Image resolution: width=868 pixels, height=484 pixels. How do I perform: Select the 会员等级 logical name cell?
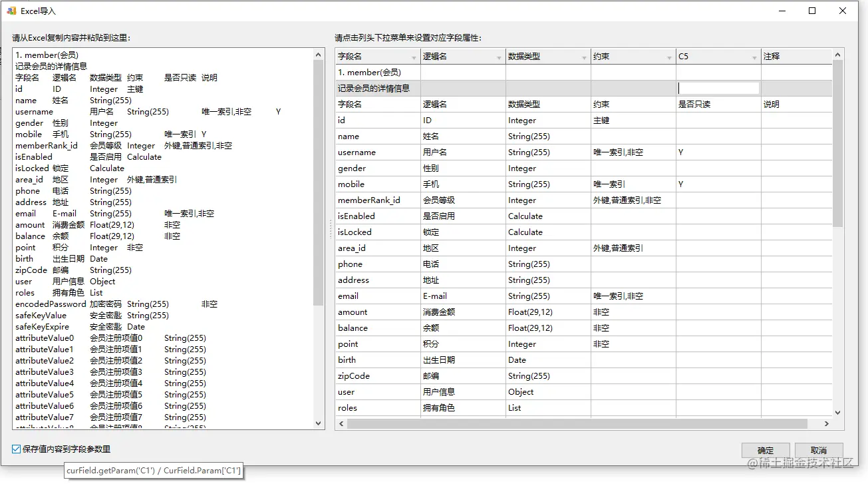point(463,200)
